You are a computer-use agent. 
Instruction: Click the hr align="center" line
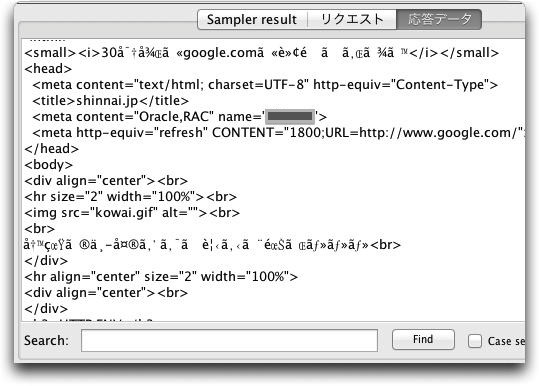coord(161,277)
